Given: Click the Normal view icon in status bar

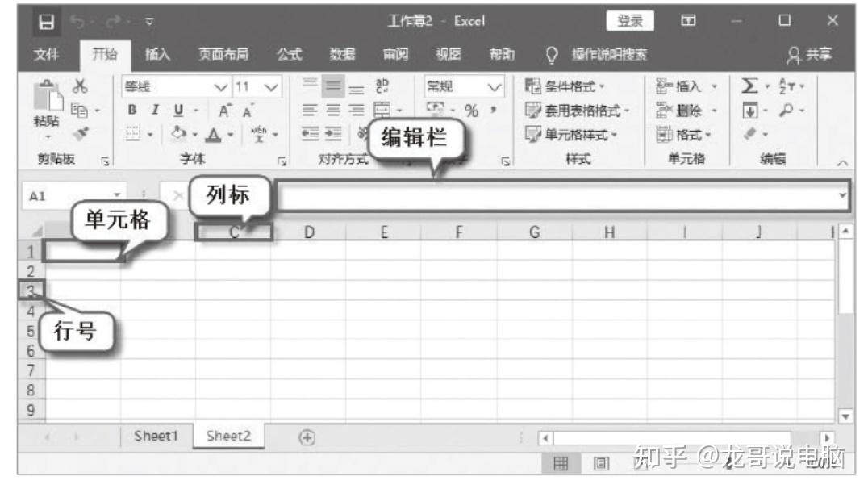Looking at the screenshot, I should pos(561,462).
